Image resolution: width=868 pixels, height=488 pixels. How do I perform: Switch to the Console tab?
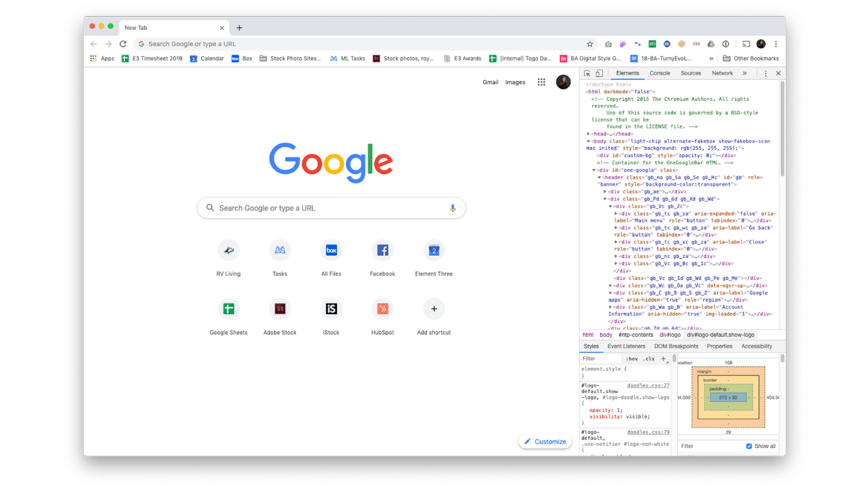click(x=660, y=73)
